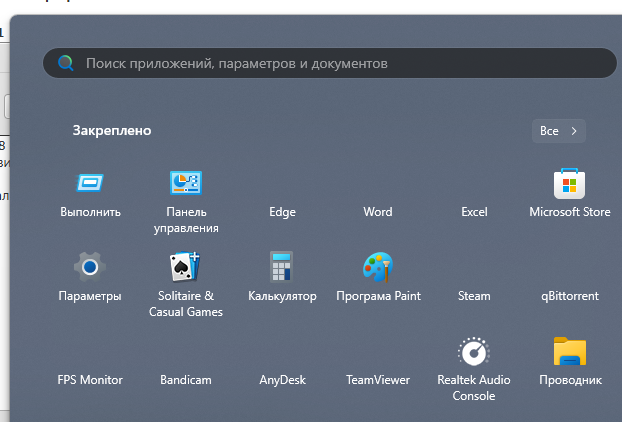Launch the pinned AnyDesk entry
622x422 pixels.
tap(282, 380)
